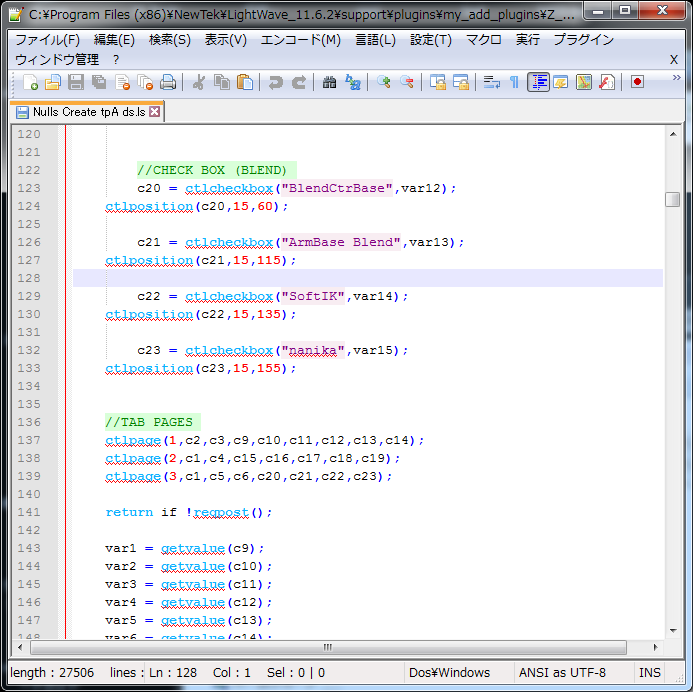Open the エンコード(M) menu
The image size is (693, 692).
301,40
